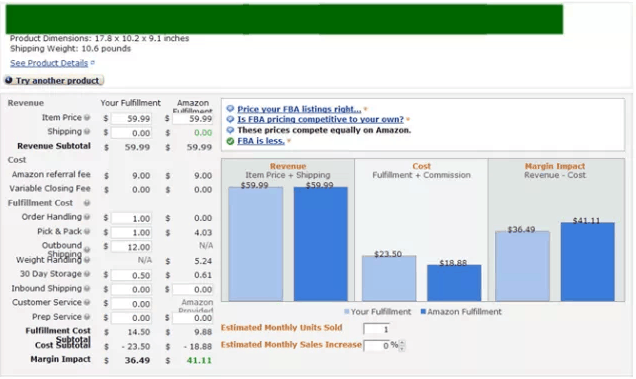The height and width of the screenshot is (379, 636).
Task: Click the Customer Service help icon
Action: click(87, 303)
